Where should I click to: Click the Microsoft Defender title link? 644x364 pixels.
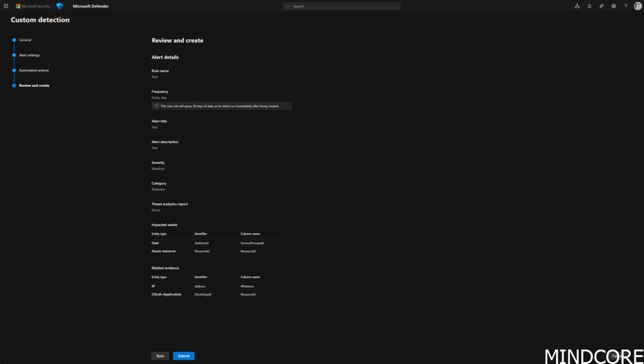tap(91, 6)
